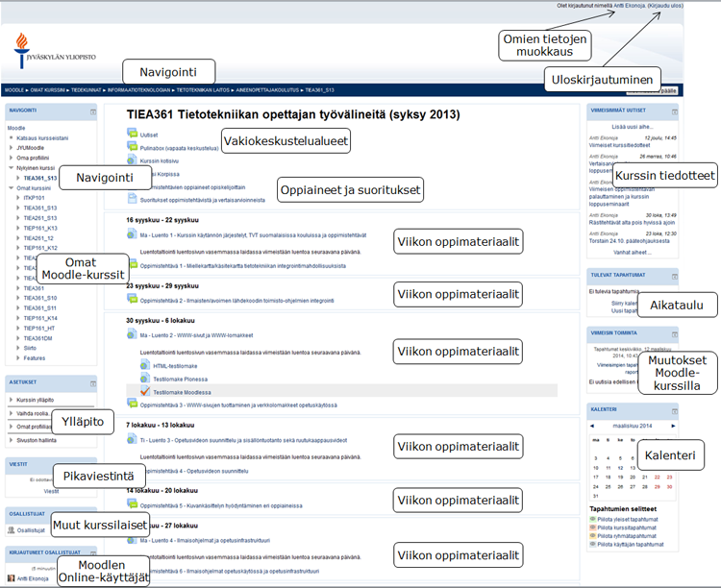Open the Viimeiset kurssitiedotteet news item
The width and height of the screenshot is (721, 588).
(619, 145)
